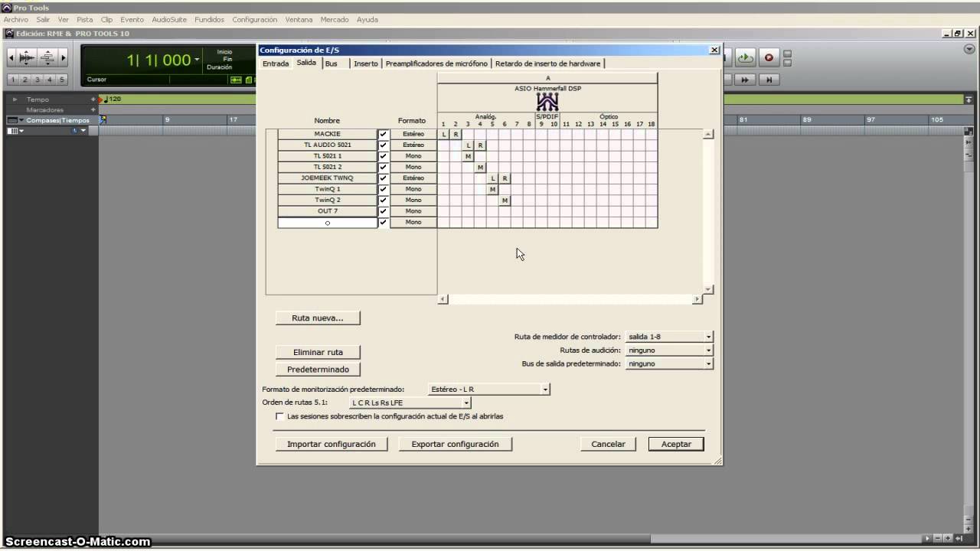Select zoom preset 5
Viewport: 980px width, 551px height.
pos(62,80)
